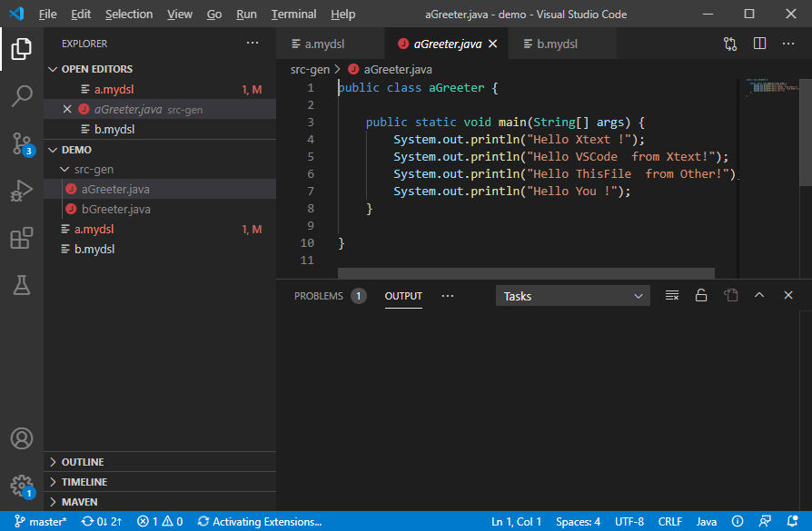Open the Edit menu

click(81, 14)
